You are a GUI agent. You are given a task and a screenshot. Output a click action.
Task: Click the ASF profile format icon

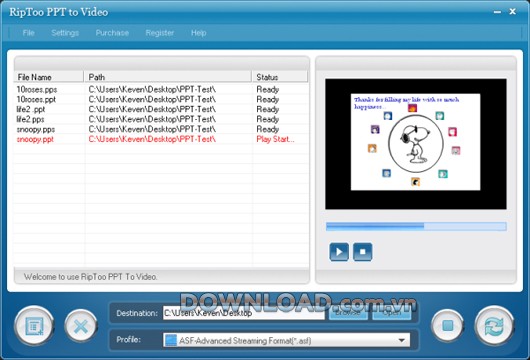171,340
